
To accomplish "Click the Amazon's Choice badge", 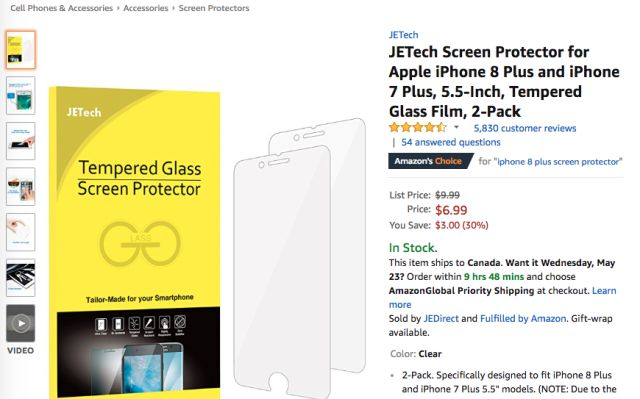I will click(430, 161).
